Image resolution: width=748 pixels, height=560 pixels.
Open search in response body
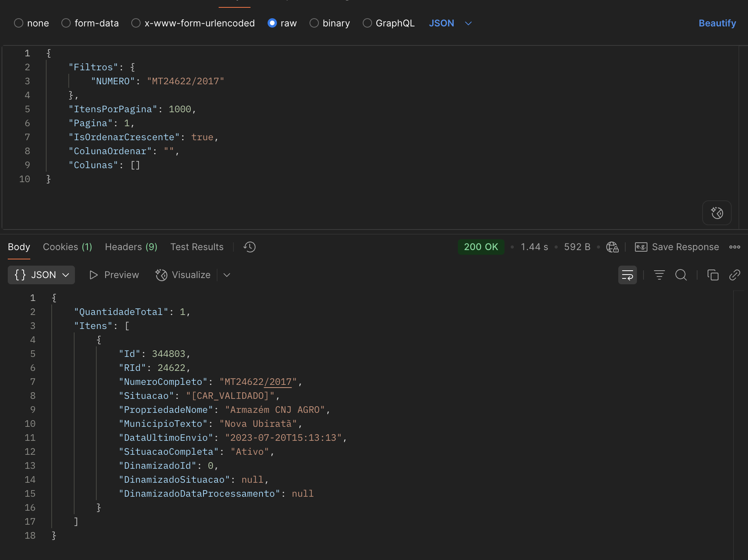[x=681, y=275]
